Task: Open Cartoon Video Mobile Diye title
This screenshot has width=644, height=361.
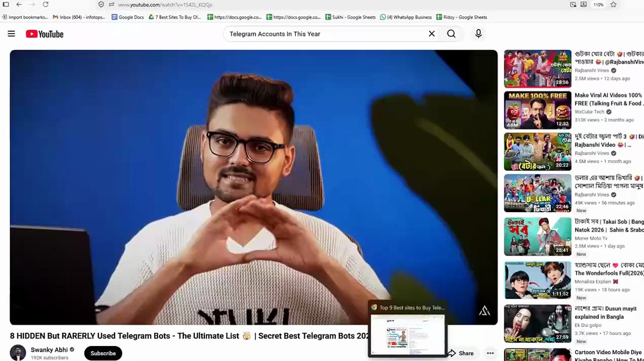Action: click(x=609, y=356)
